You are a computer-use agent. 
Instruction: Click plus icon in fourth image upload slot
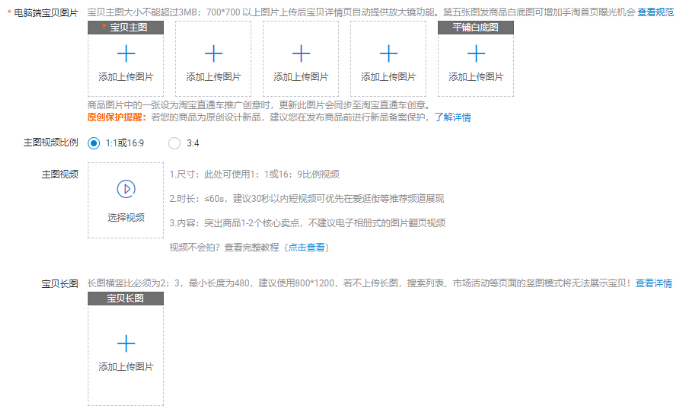(388, 54)
